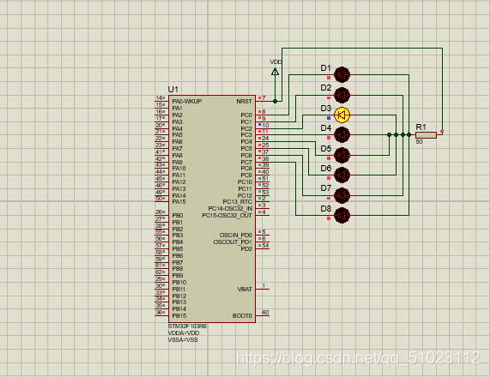The width and height of the screenshot is (490, 377).
Task: Select the D6 LED symbol
Action: (342, 175)
